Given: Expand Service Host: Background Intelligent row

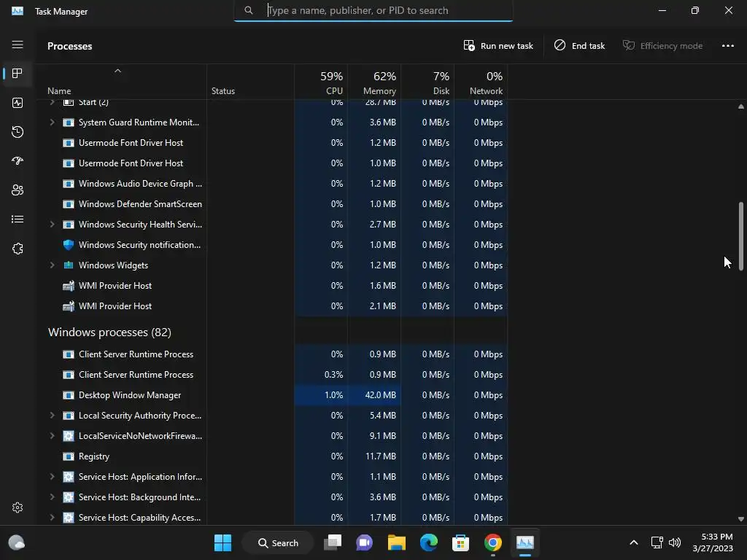Looking at the screenshot, I should [x=52, y=497].
